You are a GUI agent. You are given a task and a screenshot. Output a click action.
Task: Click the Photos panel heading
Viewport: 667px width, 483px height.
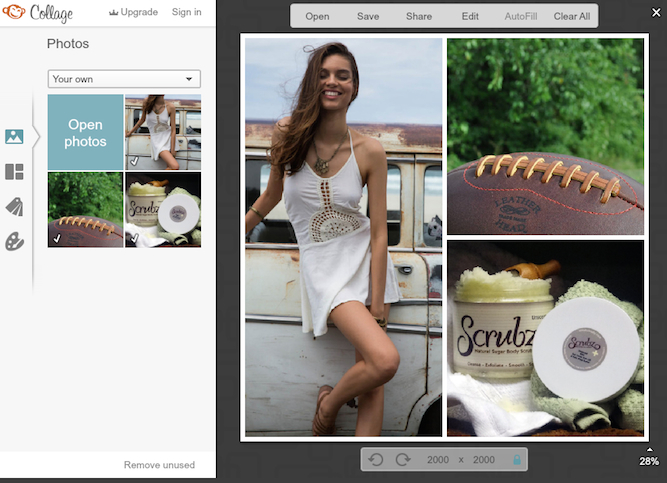click(68, 43)
